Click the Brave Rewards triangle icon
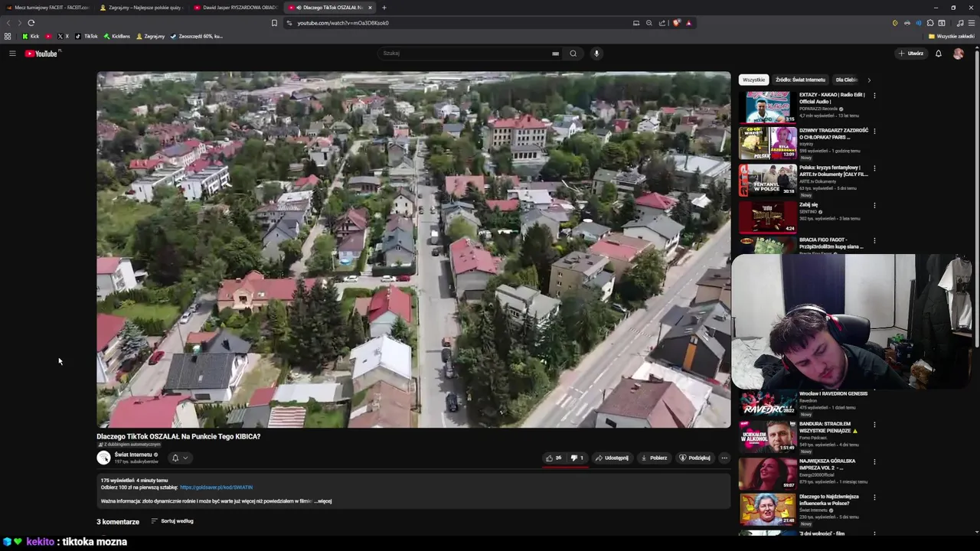The height and width of the screenshot is (551, 980). [x=688, y=23]
